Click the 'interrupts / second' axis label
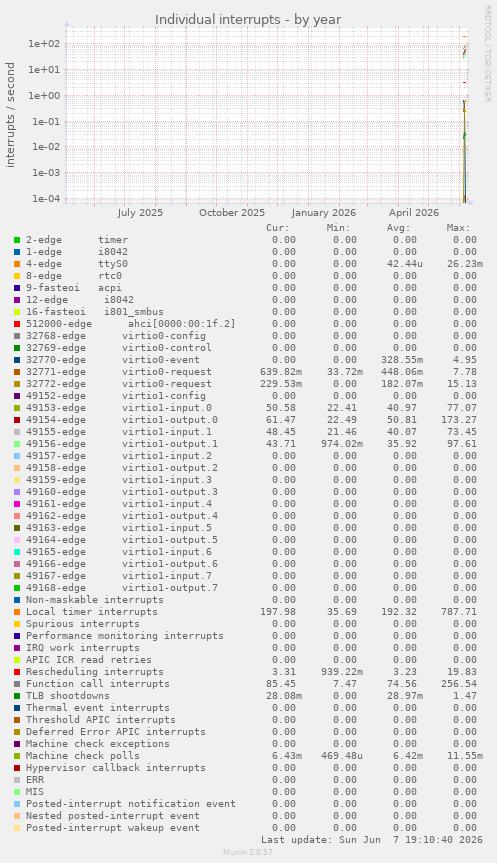Viewport: 497px width, 863px height. 10,115
